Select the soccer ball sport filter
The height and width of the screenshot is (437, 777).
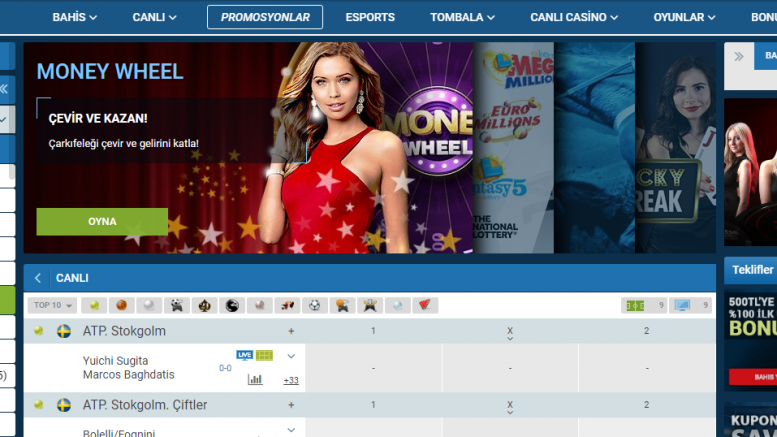pos(313,305)
